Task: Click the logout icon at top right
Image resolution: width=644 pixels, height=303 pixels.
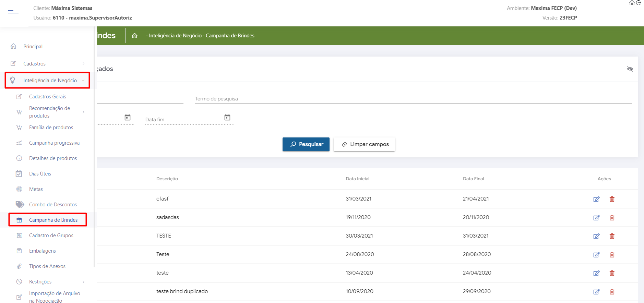Action: click(x=639, y=3)
